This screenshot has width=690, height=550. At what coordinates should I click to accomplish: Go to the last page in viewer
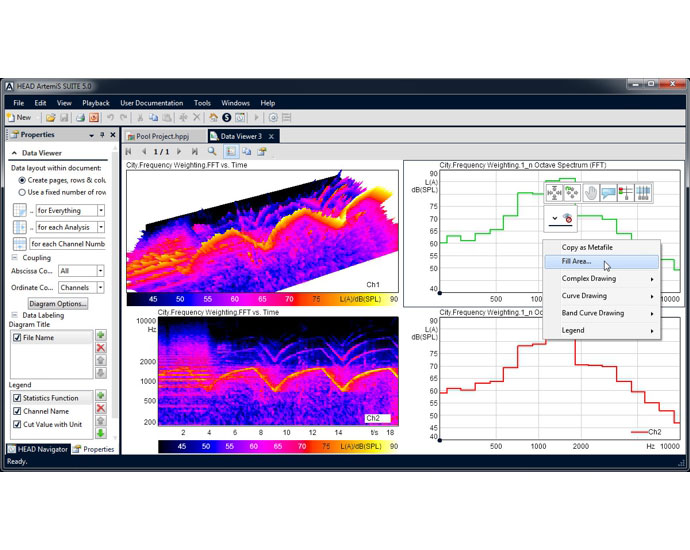(x=195, y=152)
